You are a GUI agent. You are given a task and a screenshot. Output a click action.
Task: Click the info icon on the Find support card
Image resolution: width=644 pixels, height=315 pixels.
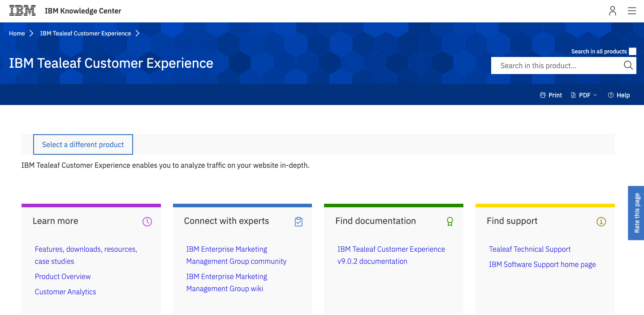tap(601, 221)
